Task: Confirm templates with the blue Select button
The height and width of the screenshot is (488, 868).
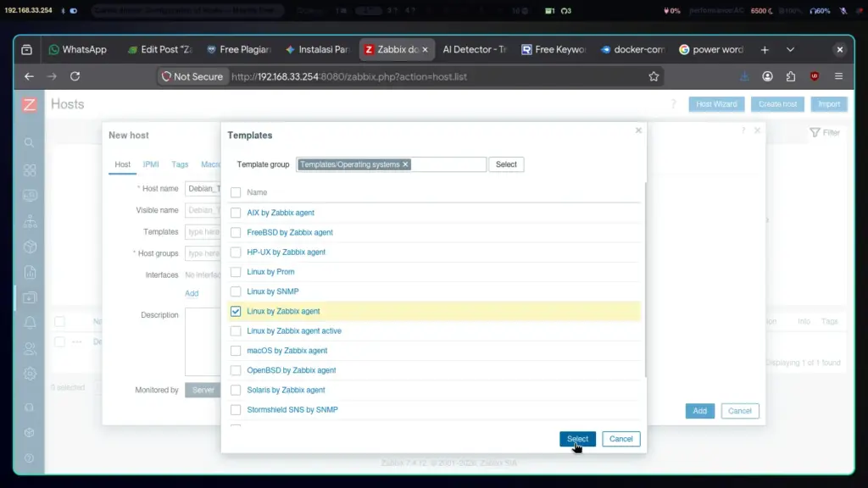Action: [x=577, y=439]
